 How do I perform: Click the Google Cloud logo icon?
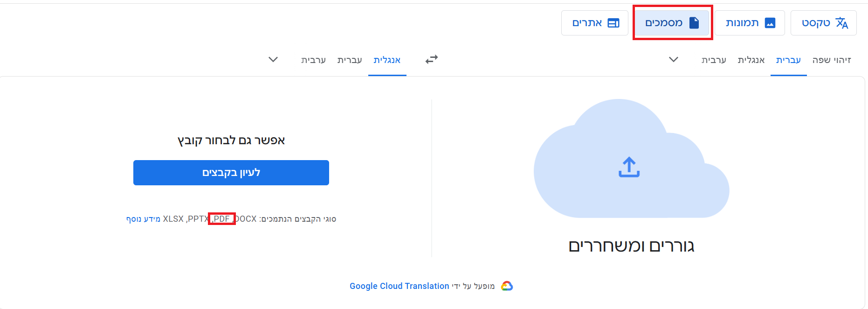point(507,286)
